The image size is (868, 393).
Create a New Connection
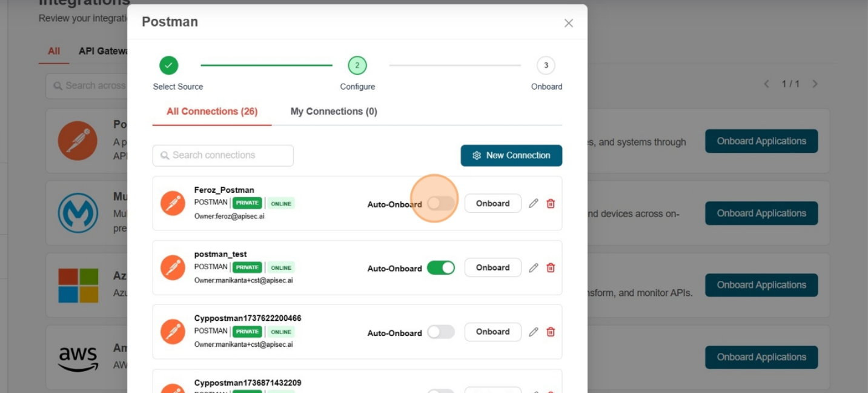click(x=511, y=155)
